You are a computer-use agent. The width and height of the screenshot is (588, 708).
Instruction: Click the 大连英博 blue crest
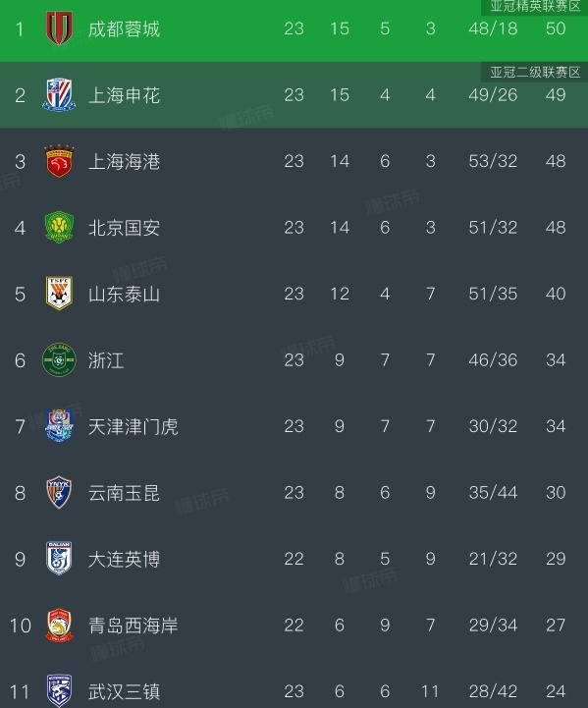59,559
